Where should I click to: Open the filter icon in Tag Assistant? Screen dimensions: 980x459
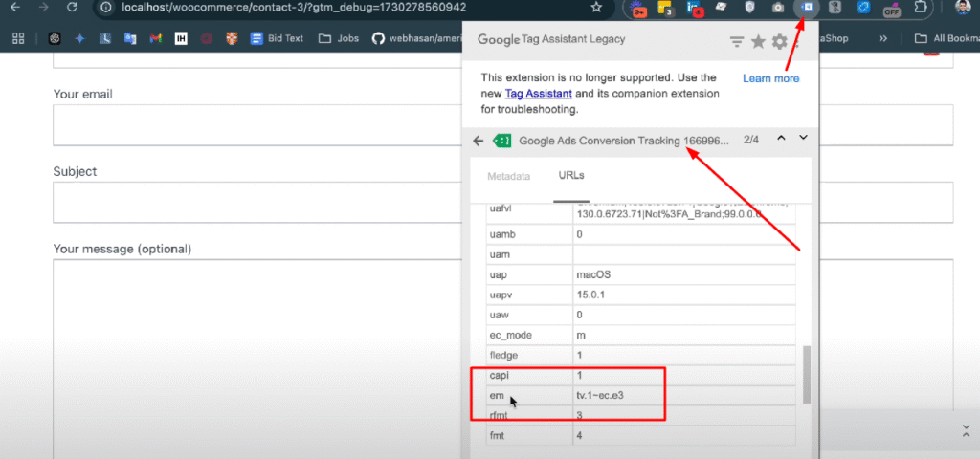click(738, 42)
